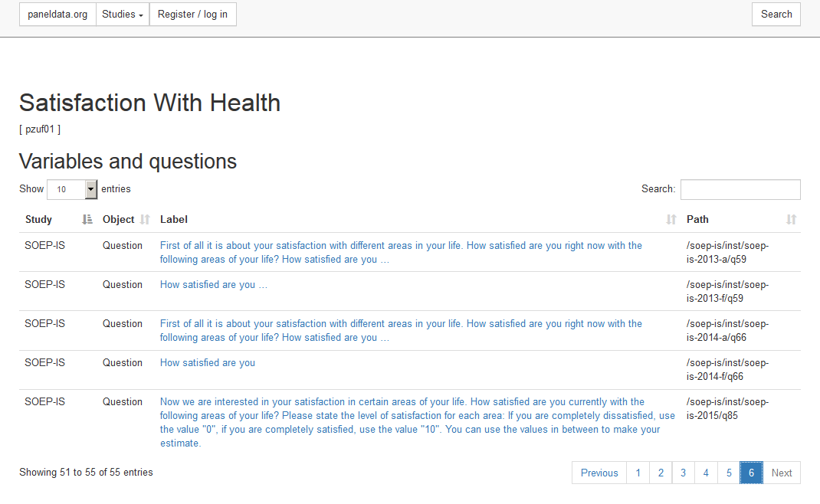This screenshot has width=820, height=504.
Task: Sort table by Label column icon
Action: [671, 220]
